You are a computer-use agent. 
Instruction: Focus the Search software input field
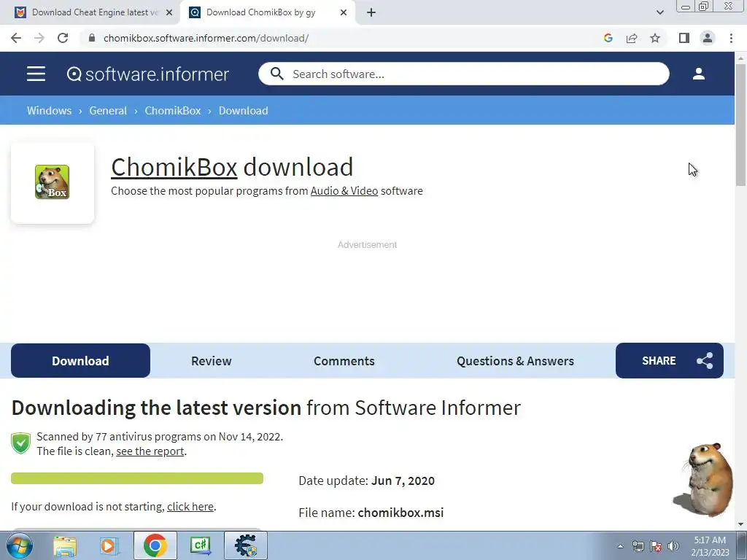464,74
